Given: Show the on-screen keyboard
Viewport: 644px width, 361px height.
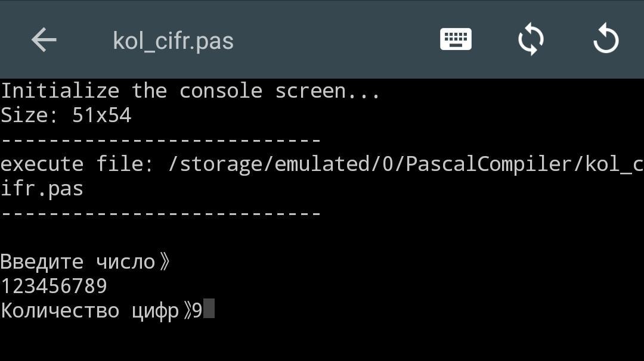Looking at the screenshot, I should (456, 40).
